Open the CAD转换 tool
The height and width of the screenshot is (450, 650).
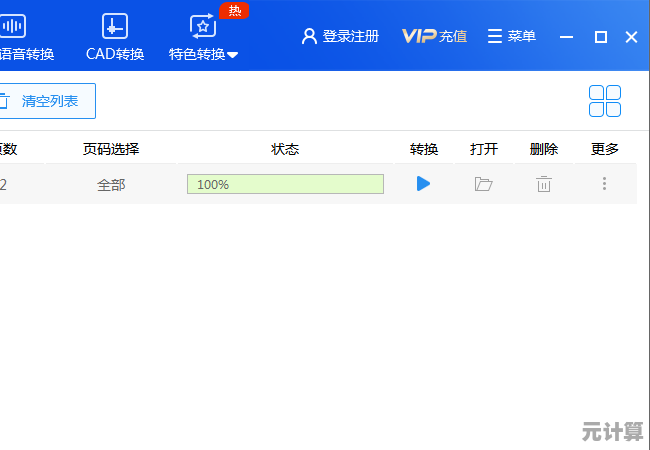pyautogui.click(x=115, y=37)
